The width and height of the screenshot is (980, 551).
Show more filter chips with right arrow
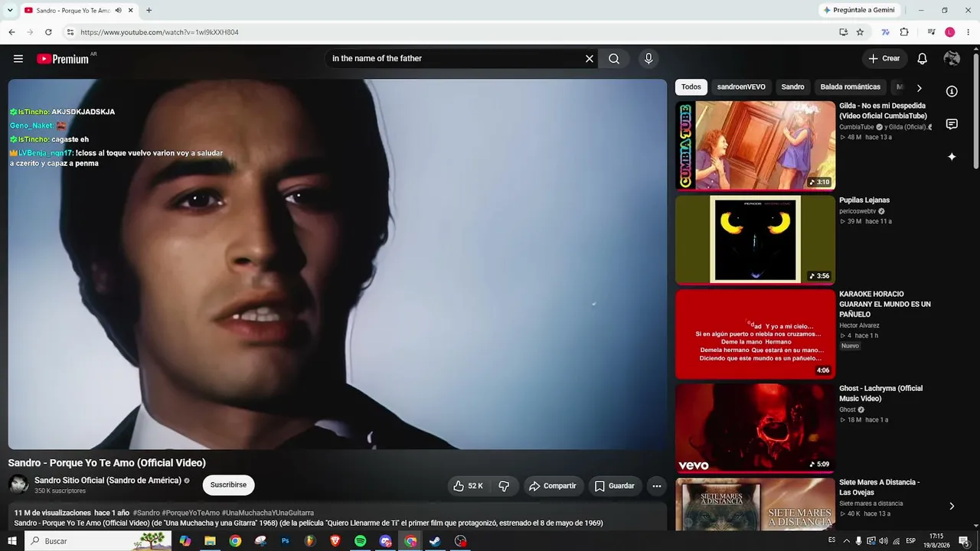click(x=920, y=88)
